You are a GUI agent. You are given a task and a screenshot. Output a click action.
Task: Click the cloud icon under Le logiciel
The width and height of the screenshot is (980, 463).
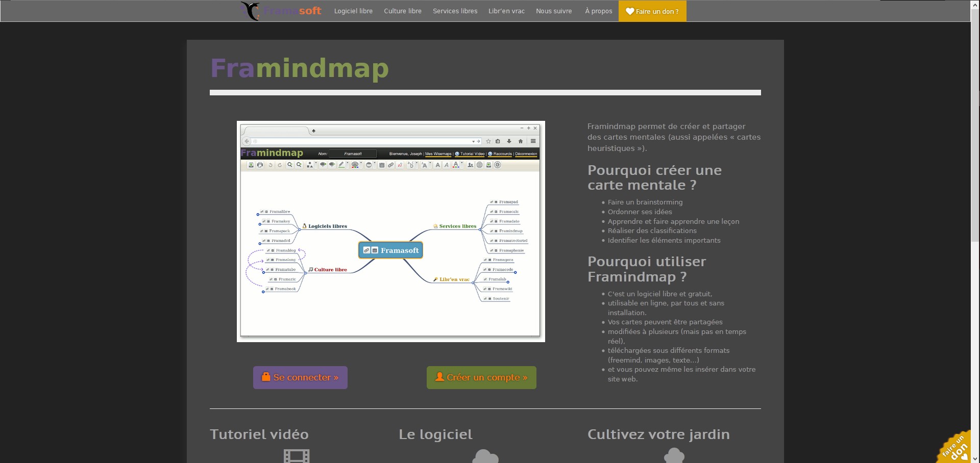click(485, 456)
